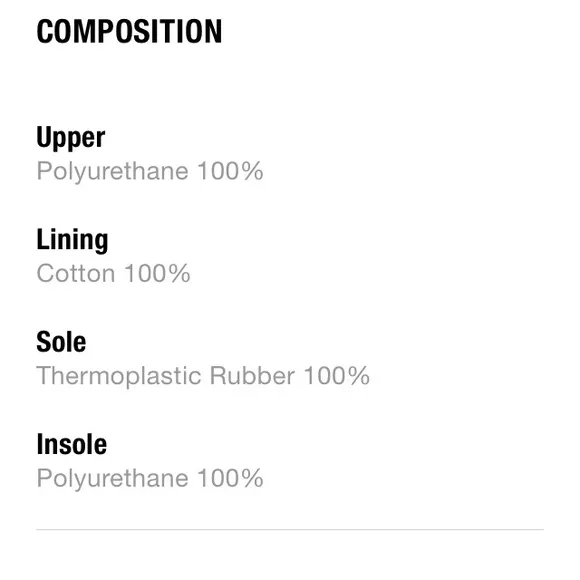
Task: Select the Upper label
Action: pos(71,138)
